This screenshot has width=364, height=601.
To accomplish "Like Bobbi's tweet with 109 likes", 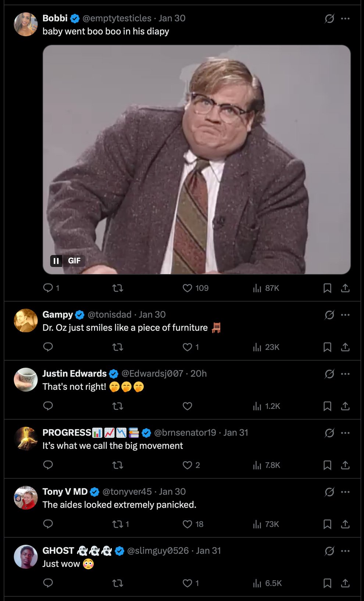I will (188, 288).
